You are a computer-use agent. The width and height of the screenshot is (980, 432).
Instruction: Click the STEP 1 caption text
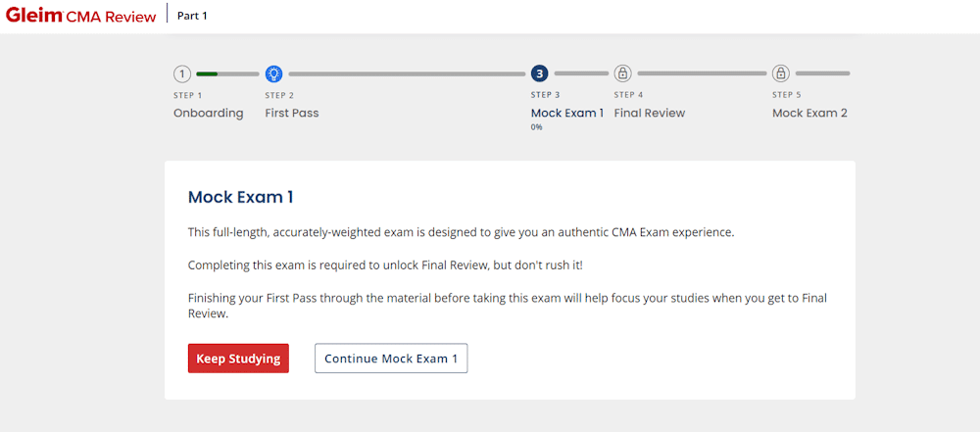click(x=187, y=96)
